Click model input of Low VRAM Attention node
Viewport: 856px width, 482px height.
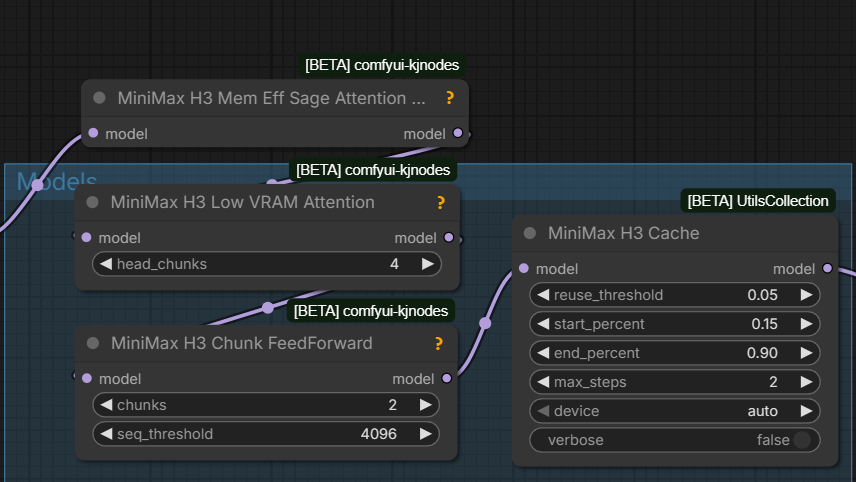tap(86, 237)
